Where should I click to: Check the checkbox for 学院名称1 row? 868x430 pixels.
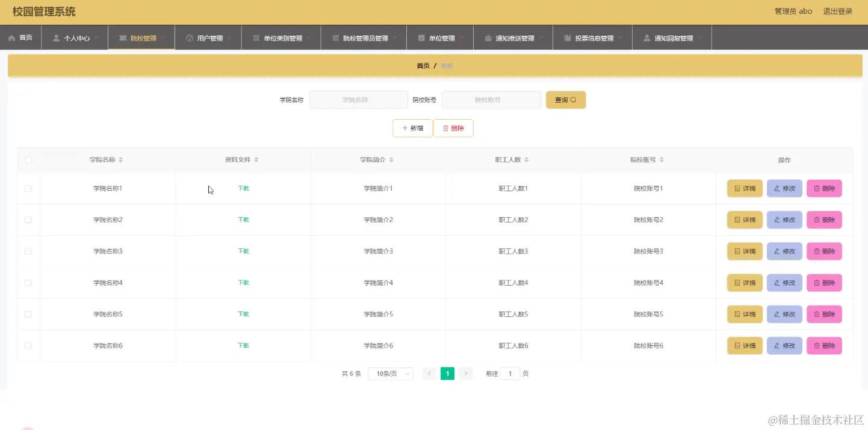coord(28,188)
